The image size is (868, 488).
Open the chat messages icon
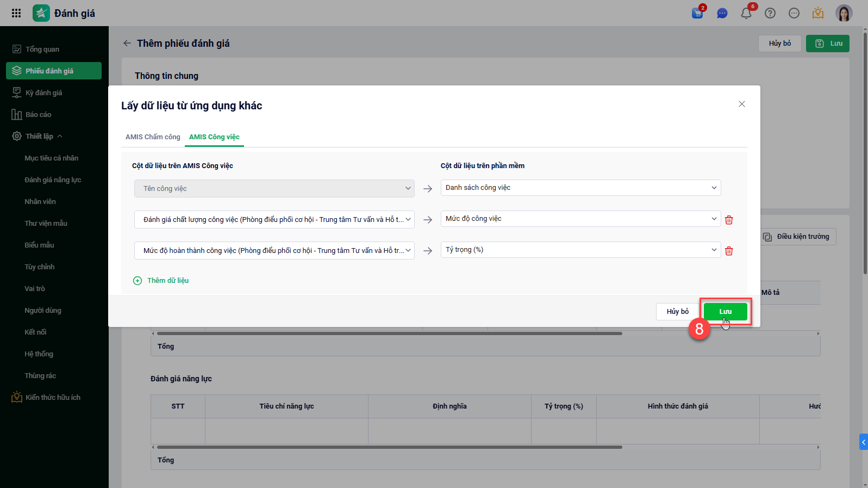click(x=722, y=14)
